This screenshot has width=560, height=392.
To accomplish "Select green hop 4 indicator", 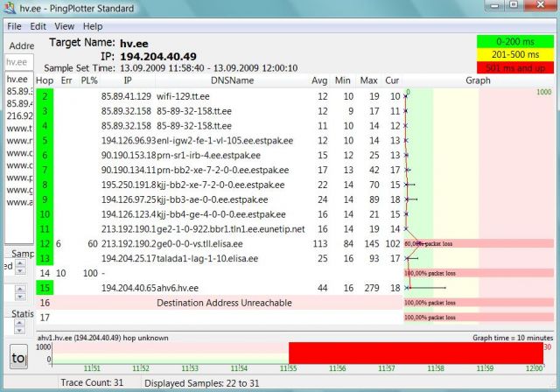I will point(45,126).
